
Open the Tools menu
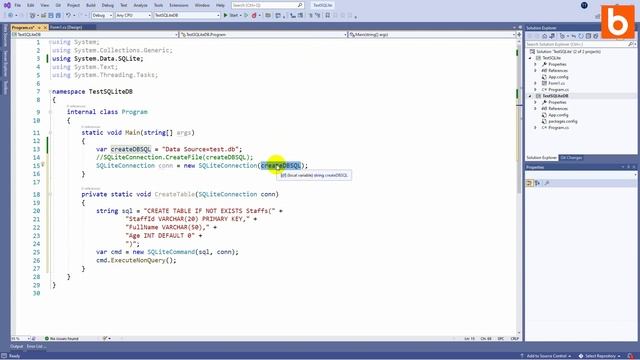158,5
